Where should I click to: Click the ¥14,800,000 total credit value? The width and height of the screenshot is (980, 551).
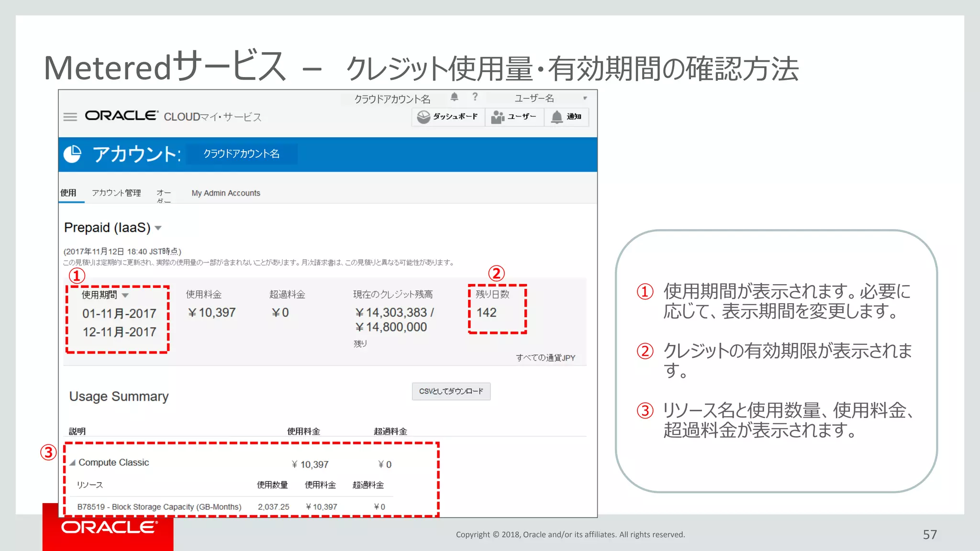pos(391,328)
